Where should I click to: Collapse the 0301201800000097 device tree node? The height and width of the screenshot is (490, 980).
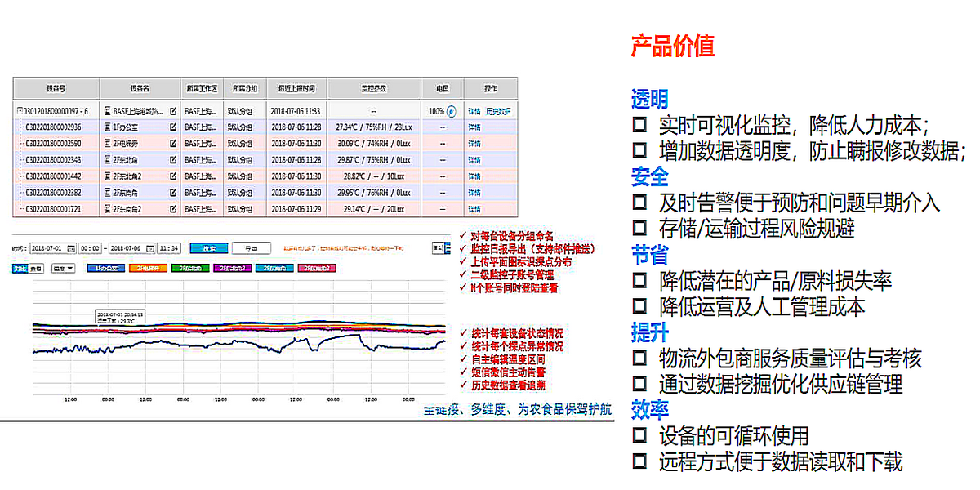19,111
